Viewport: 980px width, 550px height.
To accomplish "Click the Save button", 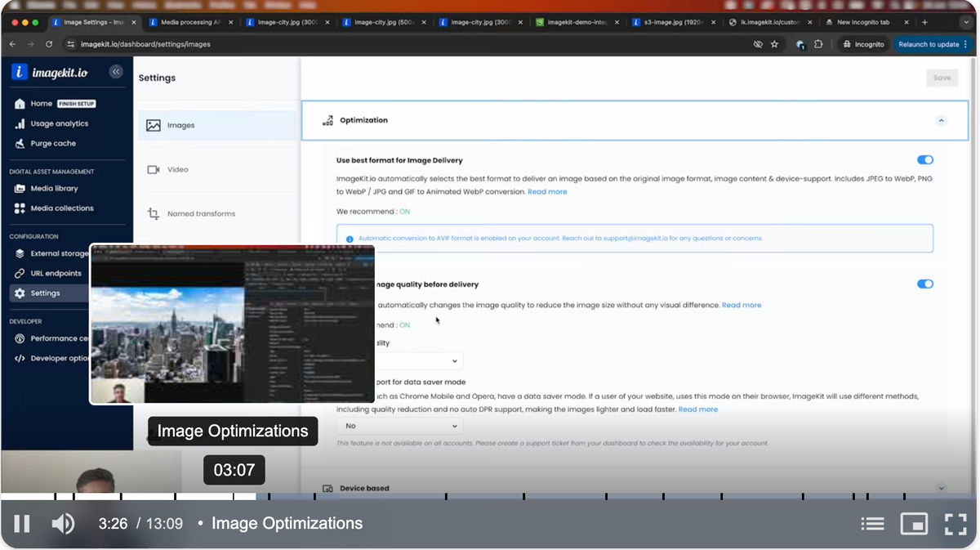I will pyautogui.click(x=942, y=78).
